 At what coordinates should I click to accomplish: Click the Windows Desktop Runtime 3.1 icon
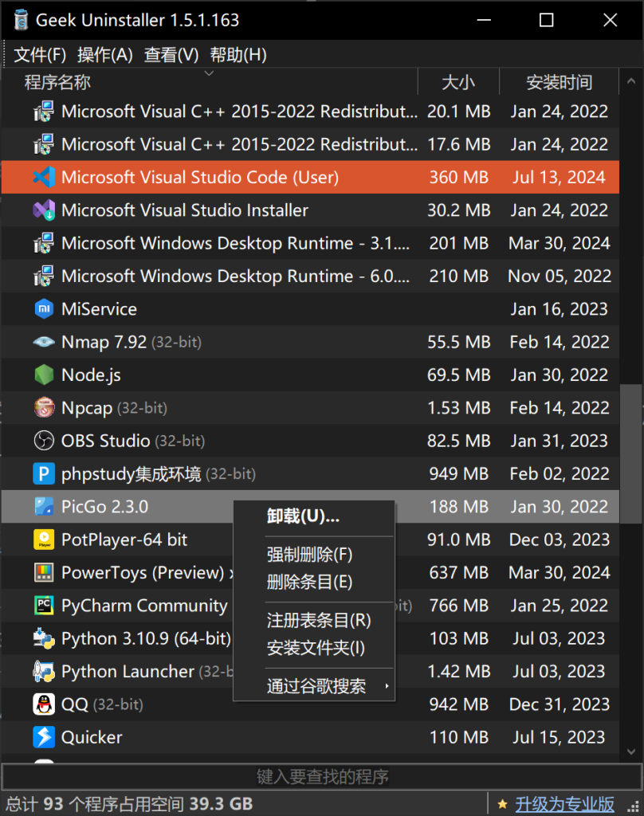coord(44,243)
